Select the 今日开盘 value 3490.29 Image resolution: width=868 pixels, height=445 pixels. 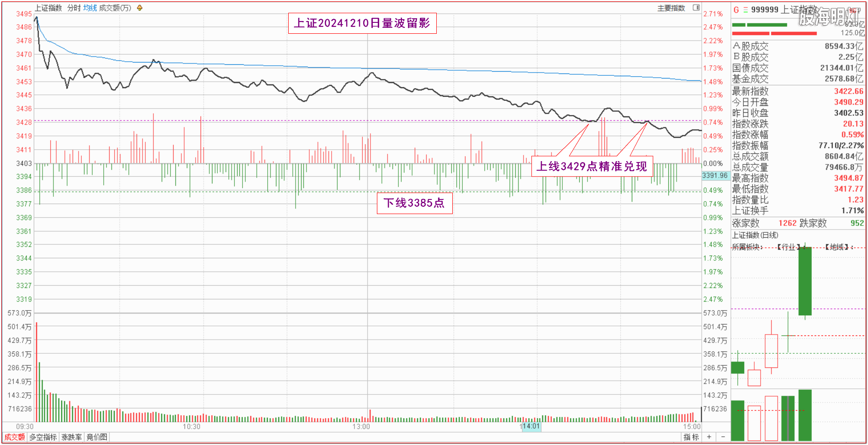pos(849,102)
